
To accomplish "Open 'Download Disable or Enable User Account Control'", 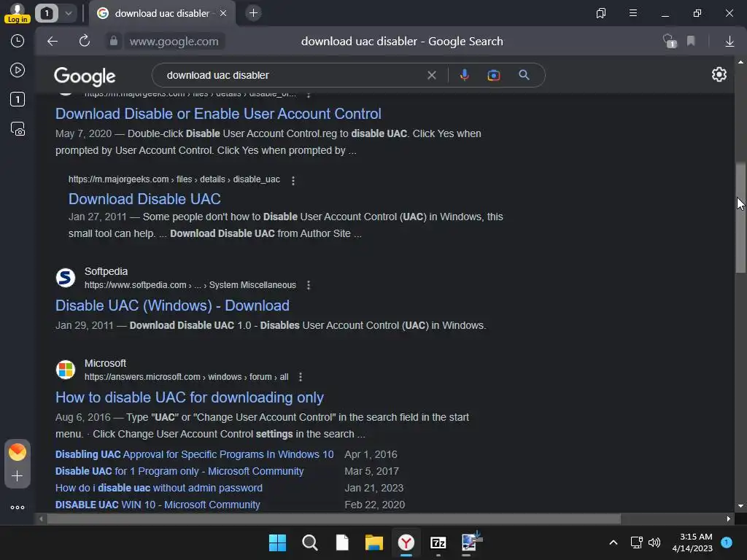I will tap(218, 114).
